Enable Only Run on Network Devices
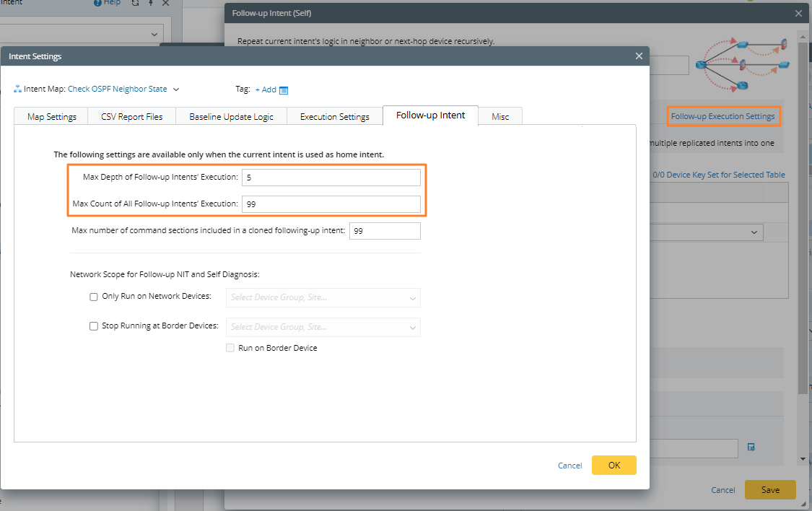 [x=94, y=297]
